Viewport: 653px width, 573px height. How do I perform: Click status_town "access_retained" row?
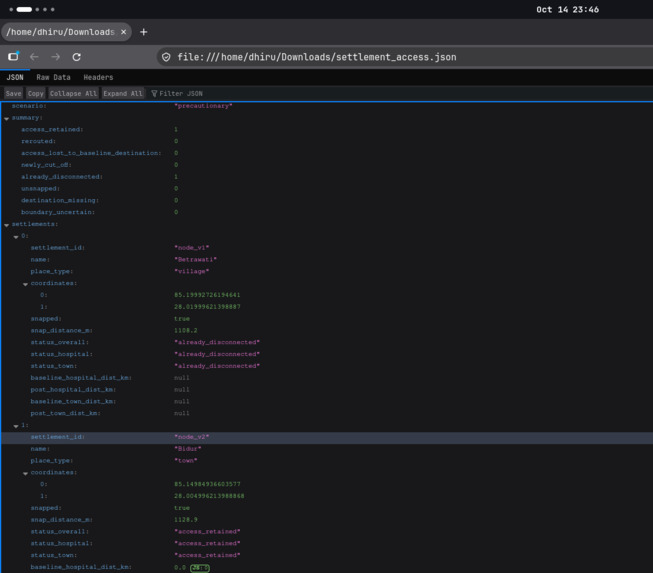pyautogui.click(x=327, y=555)
